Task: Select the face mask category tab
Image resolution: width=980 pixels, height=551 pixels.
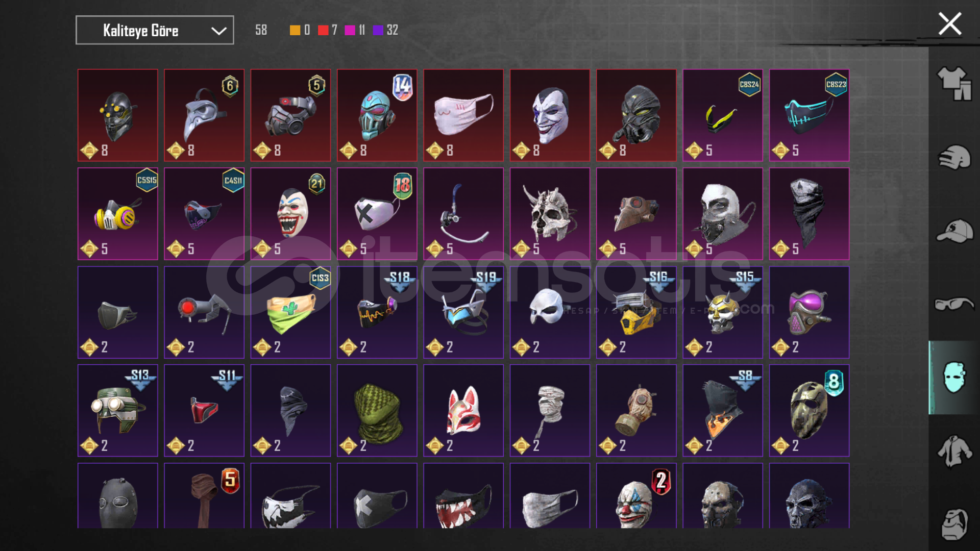Action: click(953, 378)
